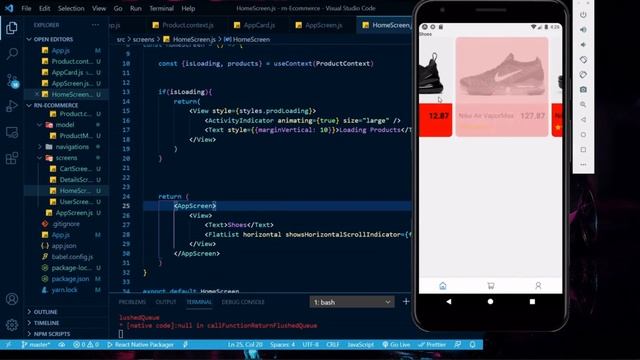Viewport: 640px width, 360px height.
Task: Open .gitignore in the file tree
Action: [x=65, y=224]
